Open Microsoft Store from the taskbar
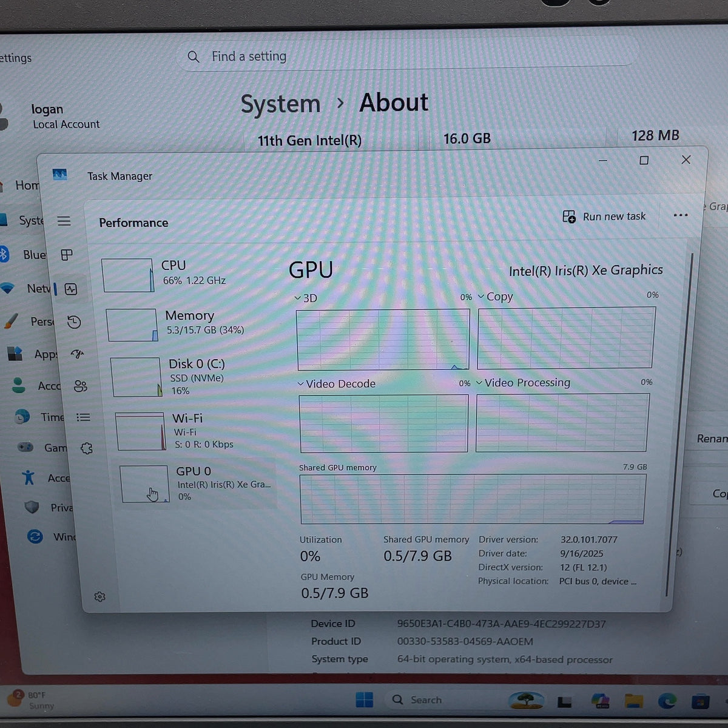 tap(700, 702)
